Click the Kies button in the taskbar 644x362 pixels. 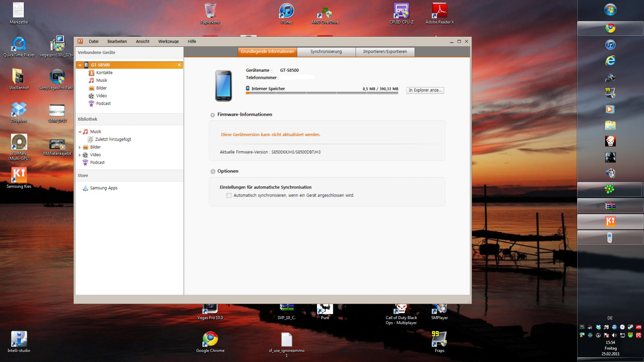point(610,221)
